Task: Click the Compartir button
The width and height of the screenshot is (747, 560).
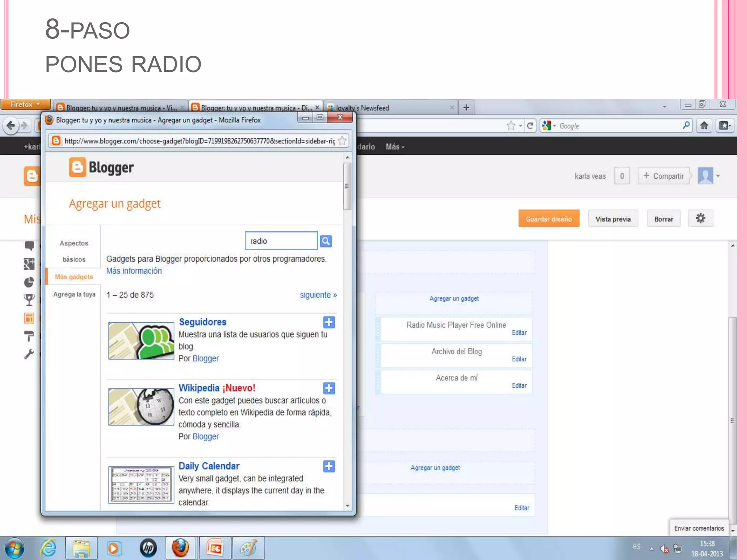Action: click(663, 176)
